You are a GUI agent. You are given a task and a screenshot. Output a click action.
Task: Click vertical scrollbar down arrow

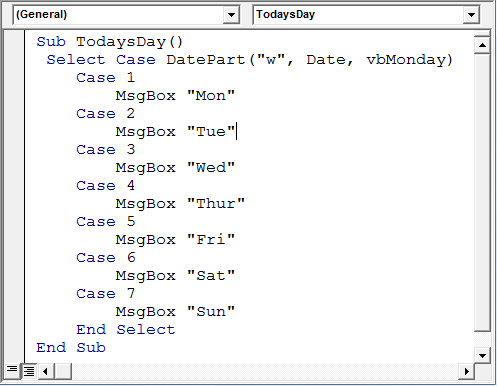coord(482,355)
